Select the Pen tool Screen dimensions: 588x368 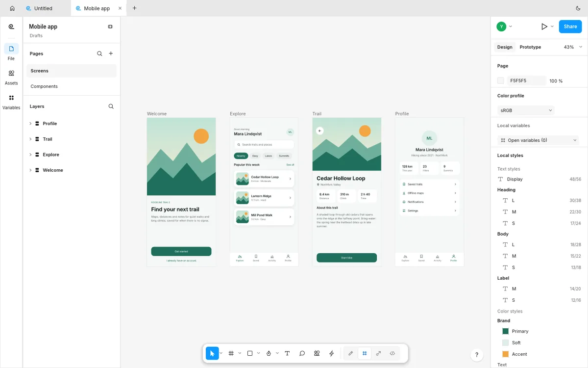[269, 353]
